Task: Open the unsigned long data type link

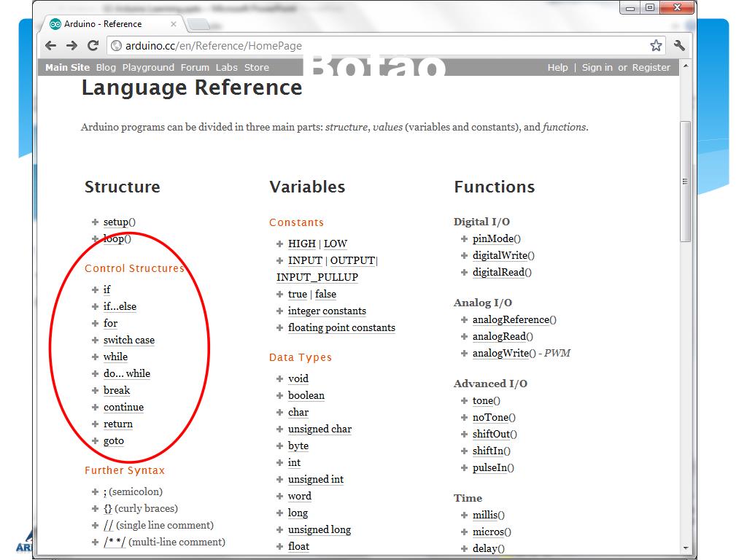Action: tap(320, 529)
